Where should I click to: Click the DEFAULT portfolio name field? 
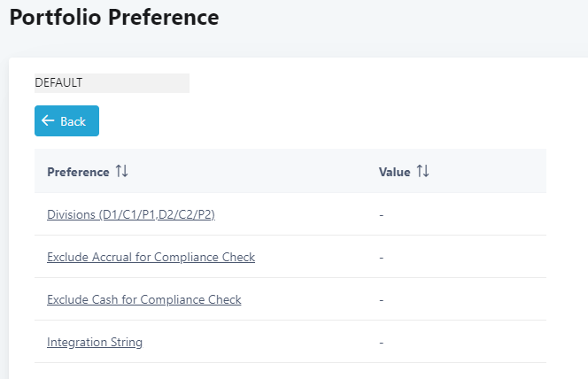click(112, 82)
